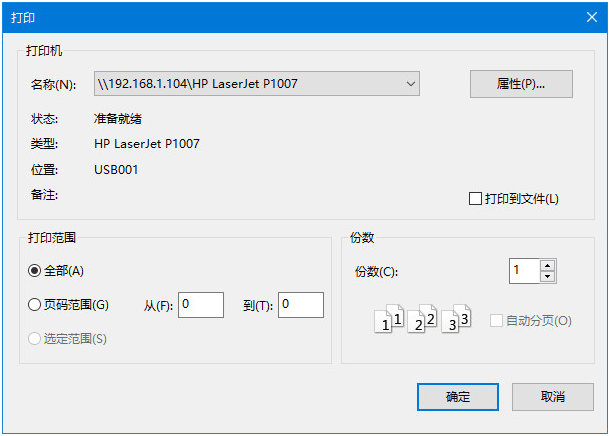The width and height of the screenshot is (610, 436).
Task: Click the 从(F) page number field
Action: (200, 305)
